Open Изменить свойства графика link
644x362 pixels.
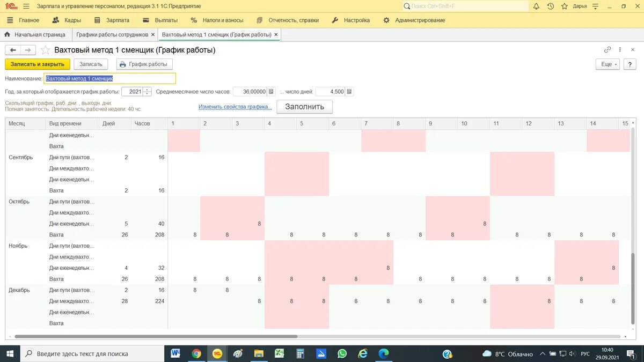click(x=235, y=107)
